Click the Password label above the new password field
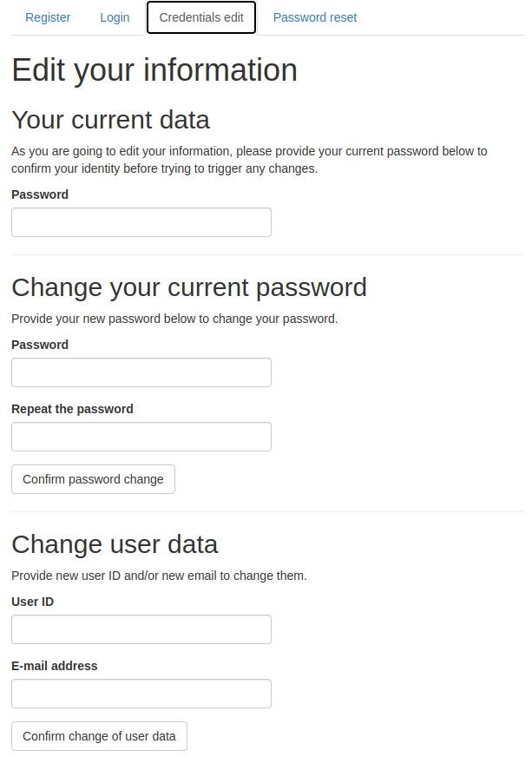This screenshot has height=757, width=532. coord(40,345)
